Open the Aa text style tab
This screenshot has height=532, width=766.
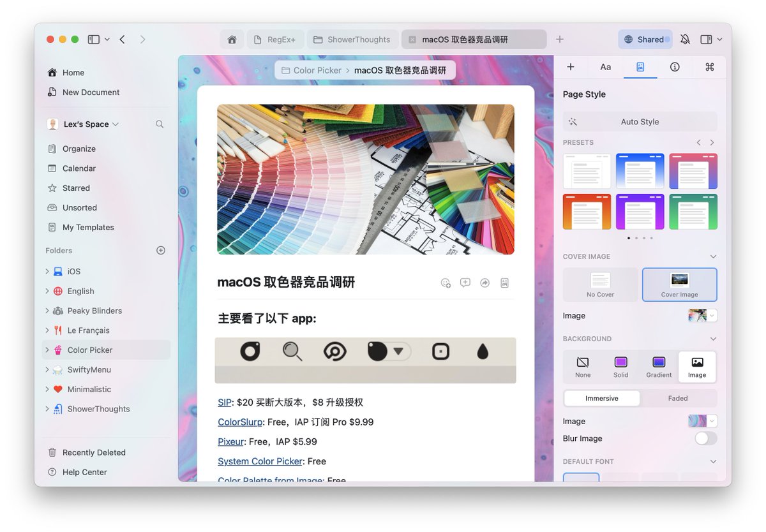tap(606, 67)
